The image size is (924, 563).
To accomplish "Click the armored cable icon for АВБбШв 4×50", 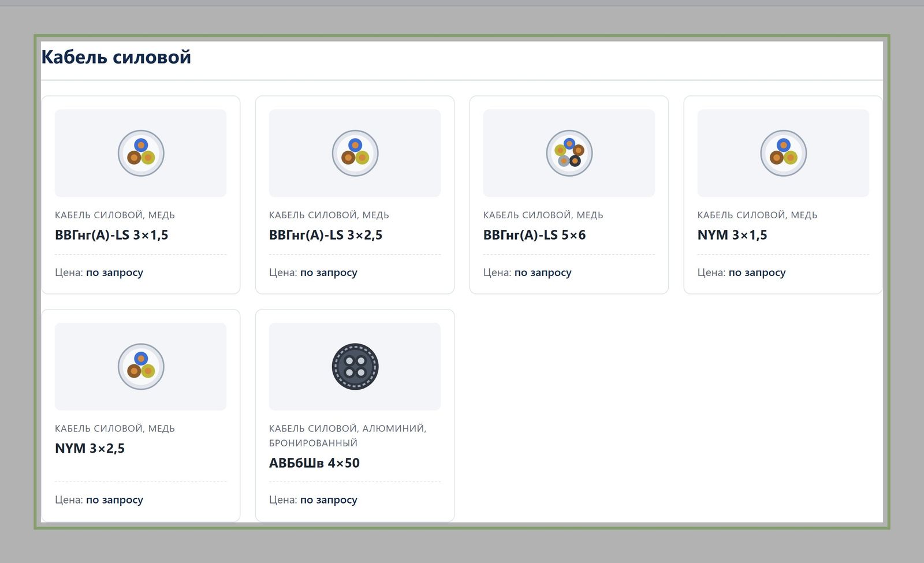I will pos(355,367).
